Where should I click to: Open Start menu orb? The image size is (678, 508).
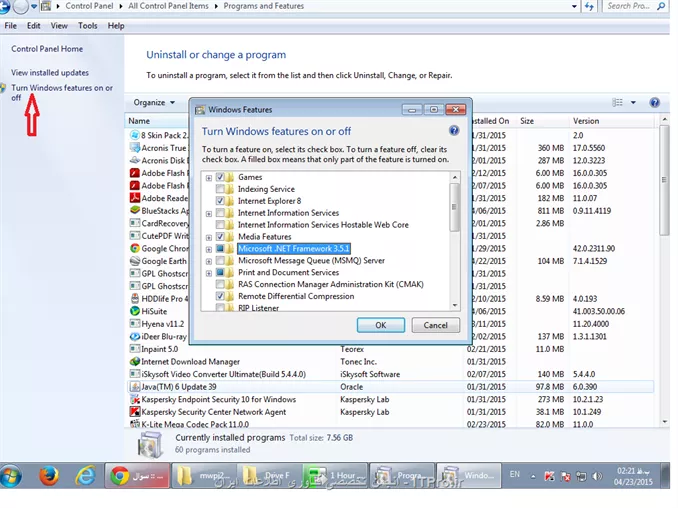(x=11, y=476)
